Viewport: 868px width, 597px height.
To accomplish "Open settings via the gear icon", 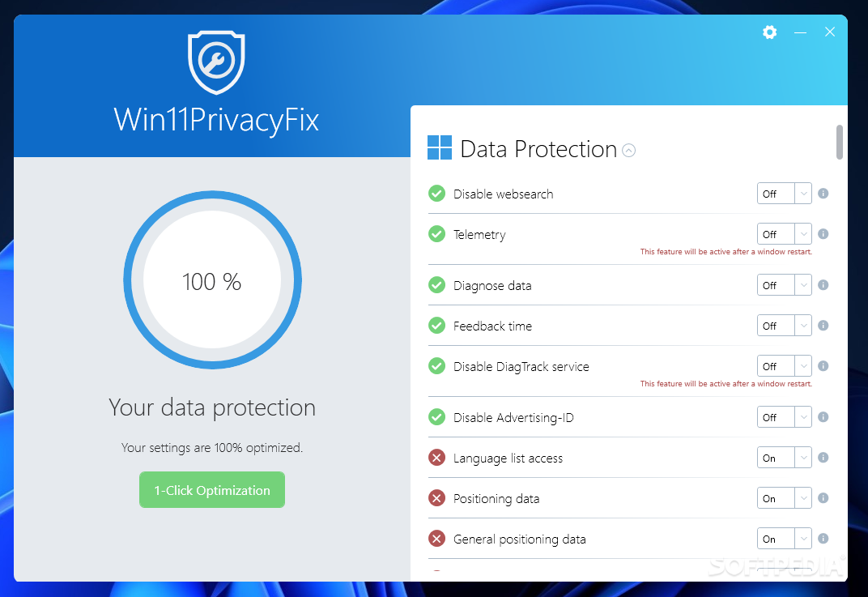I will (769, 32).
